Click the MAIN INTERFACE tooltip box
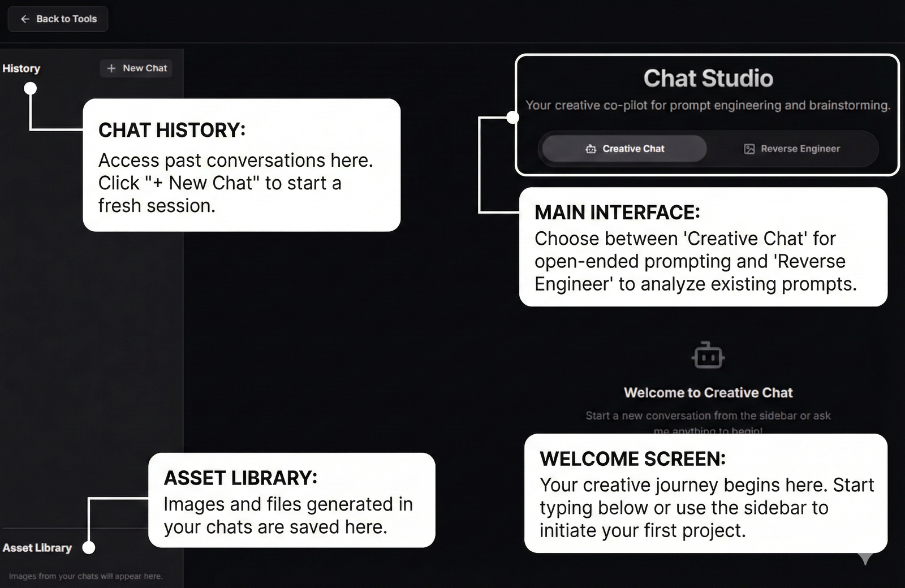The width and height of the screenshot is (905, 588). point(703,247)
